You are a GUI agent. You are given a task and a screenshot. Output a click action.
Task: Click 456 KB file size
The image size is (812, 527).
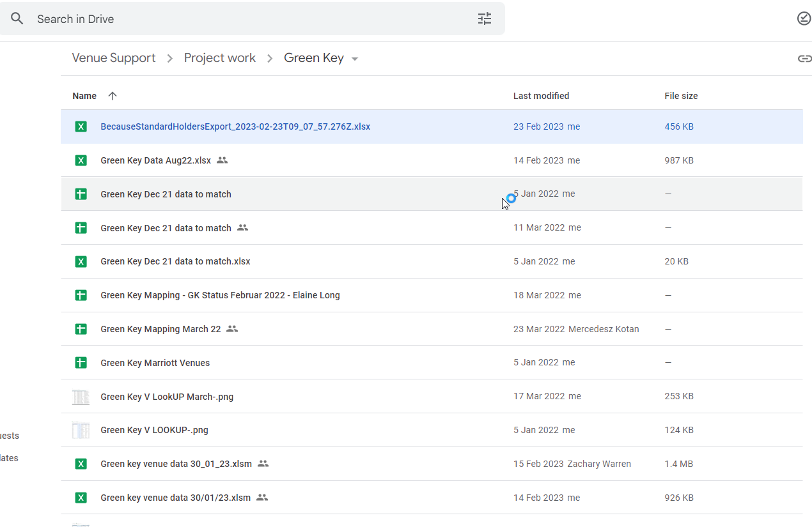coord(679,126)
